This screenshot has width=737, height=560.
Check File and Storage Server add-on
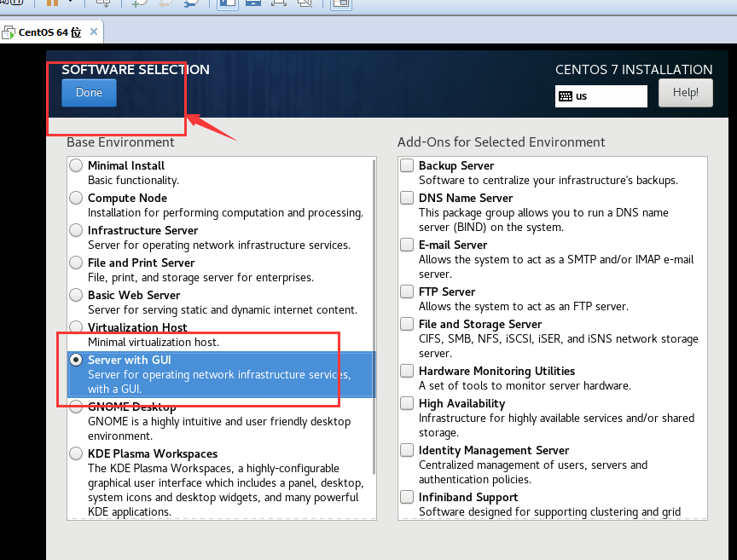[407, 324]
